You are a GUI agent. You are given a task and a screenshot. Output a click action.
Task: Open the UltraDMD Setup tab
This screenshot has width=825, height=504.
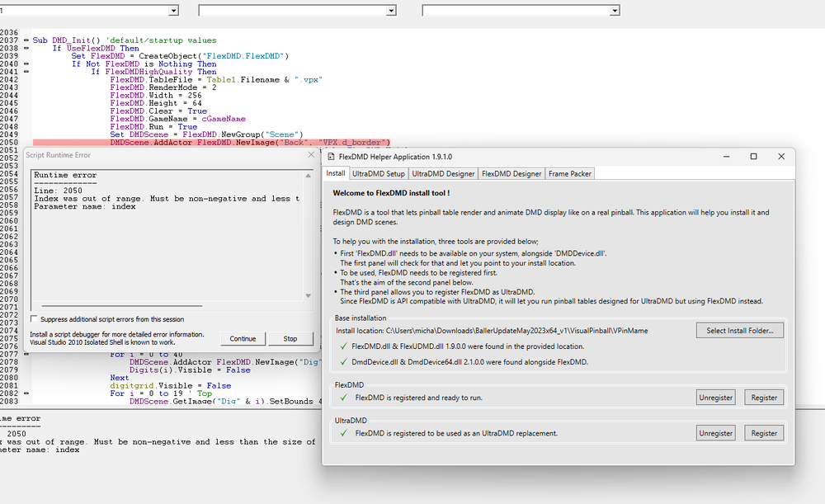[379, 173]
